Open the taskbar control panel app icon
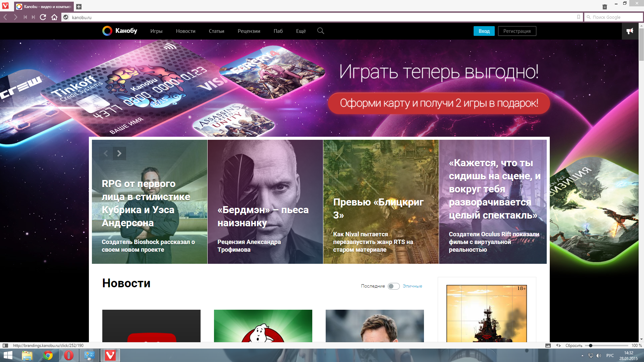 click(x=89, y=355)
